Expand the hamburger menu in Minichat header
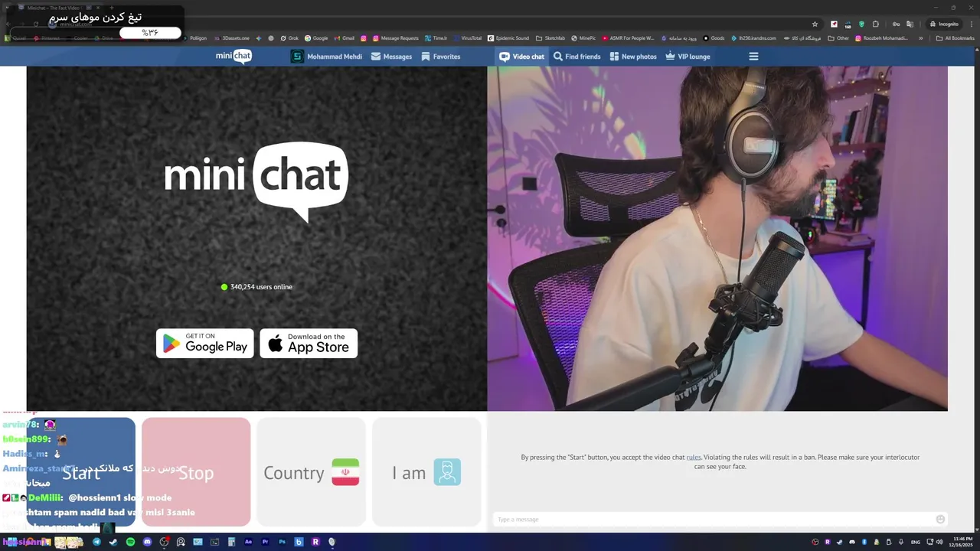 (753, 57)
